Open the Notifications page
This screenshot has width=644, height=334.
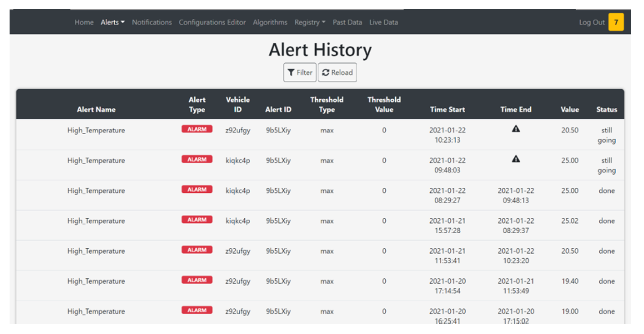(x=152, y=22)
